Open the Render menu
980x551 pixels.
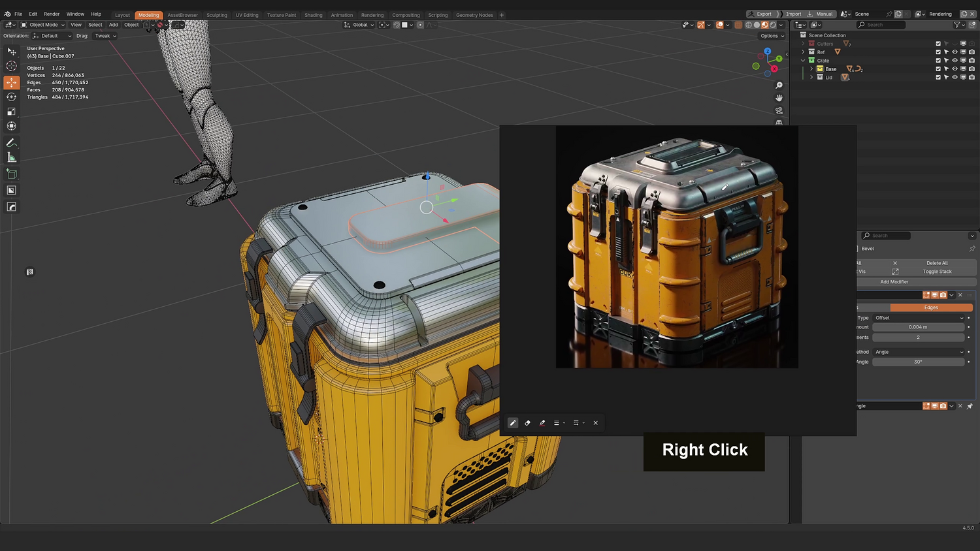52,14
